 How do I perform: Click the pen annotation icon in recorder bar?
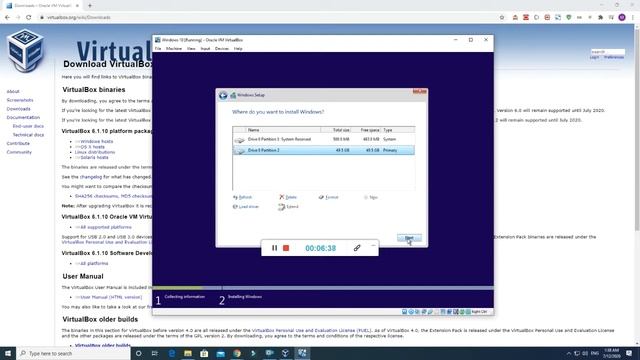coord(357,248)
